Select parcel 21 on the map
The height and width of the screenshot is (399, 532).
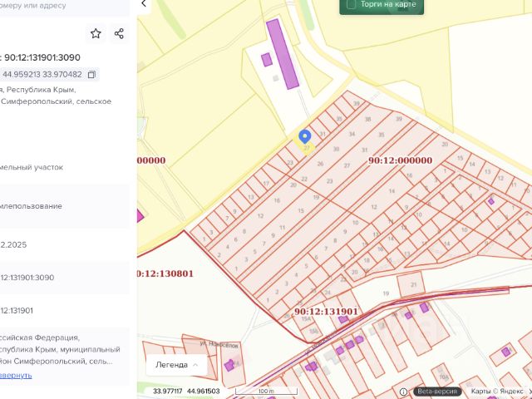(412, 284)
